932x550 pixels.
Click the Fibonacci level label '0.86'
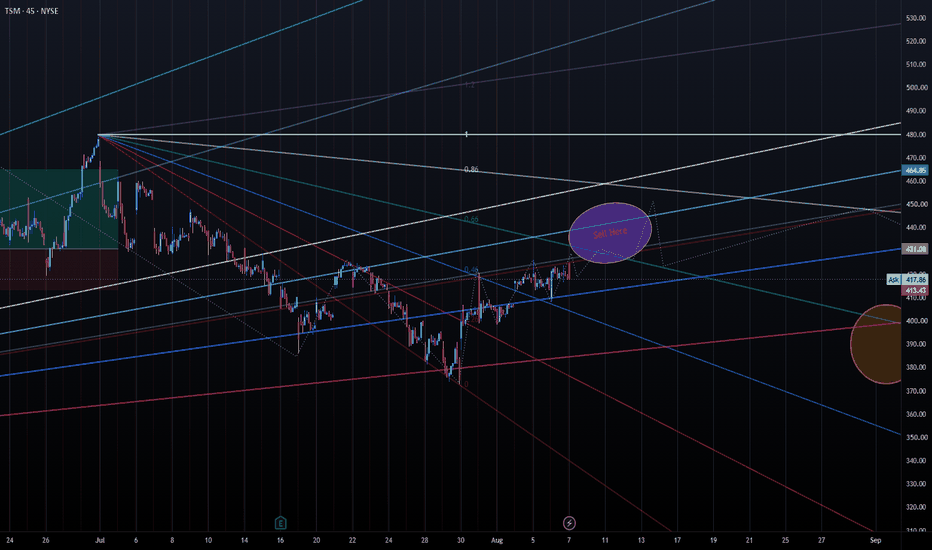471,169
